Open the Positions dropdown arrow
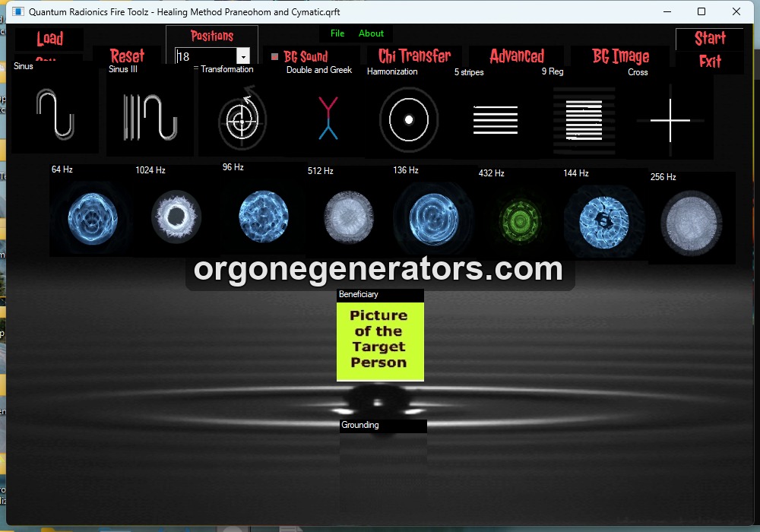The image size is (760, 532). 243,56
